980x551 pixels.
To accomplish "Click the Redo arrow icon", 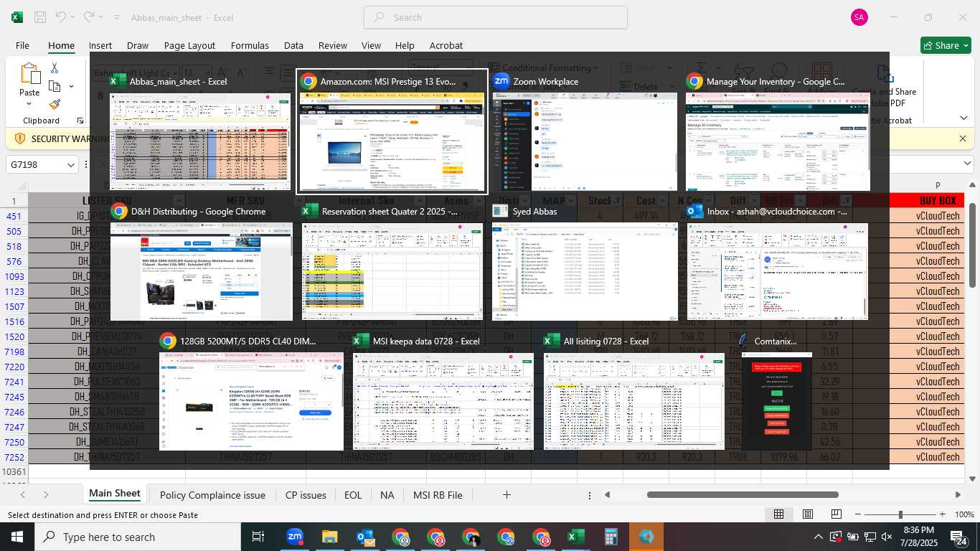I will [88, 17].
